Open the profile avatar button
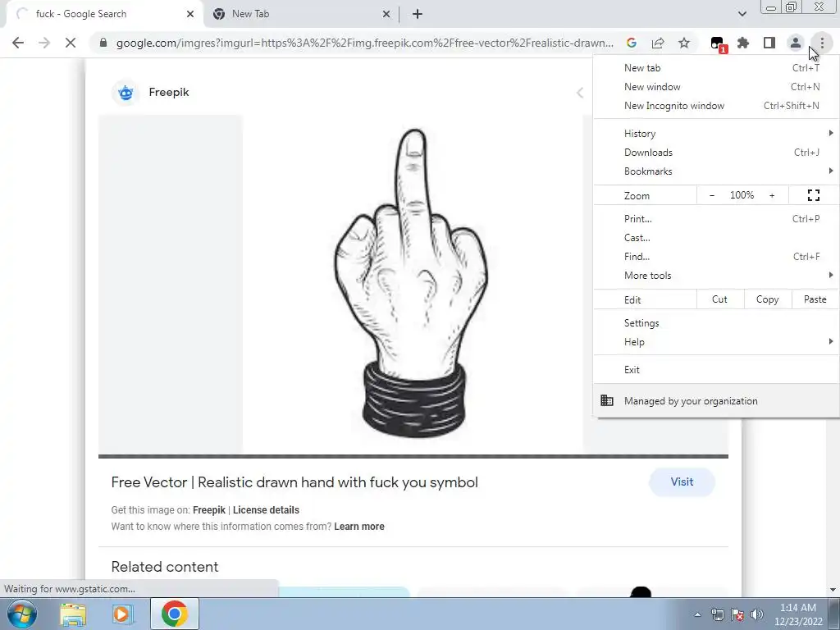This screenshot has height=630, width=840. click(x=796, y=43)
